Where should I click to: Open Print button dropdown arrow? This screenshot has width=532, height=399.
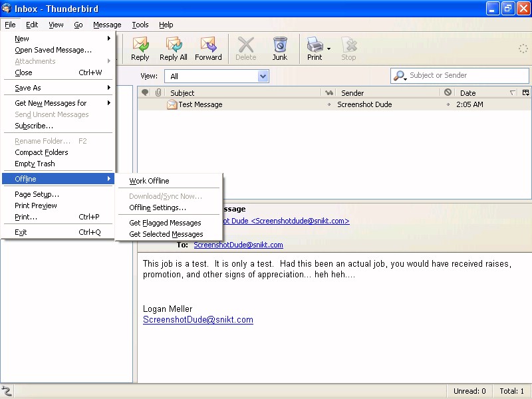329,49
